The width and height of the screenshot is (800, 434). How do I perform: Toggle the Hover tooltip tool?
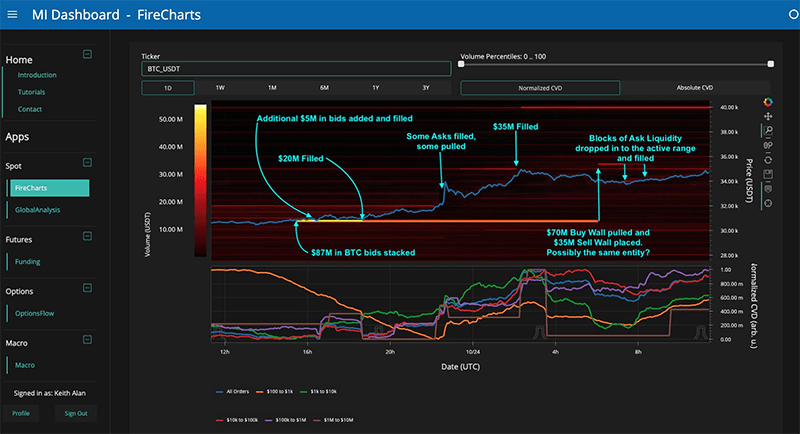click(x=767, y=189)
